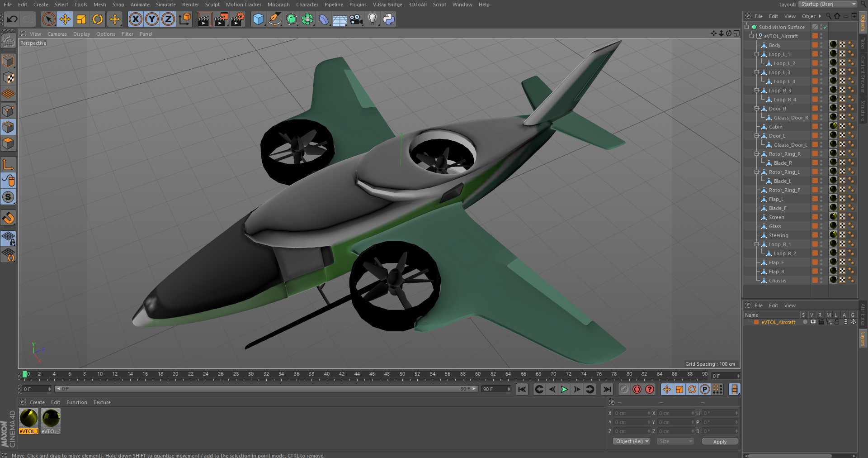Image resolution: width=868 pixels, height=458 pixels.
Task: Open the MoGraph array generator icon
Action: (x=307, y=19)
